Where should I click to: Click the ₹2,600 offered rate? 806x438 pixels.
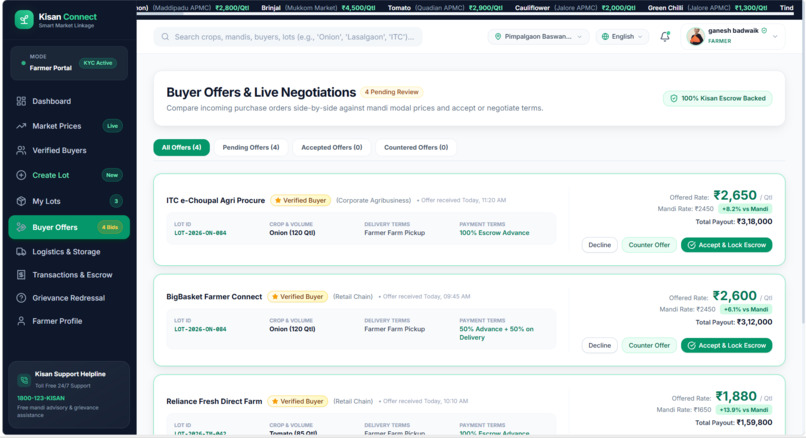[x=735, y=296]
